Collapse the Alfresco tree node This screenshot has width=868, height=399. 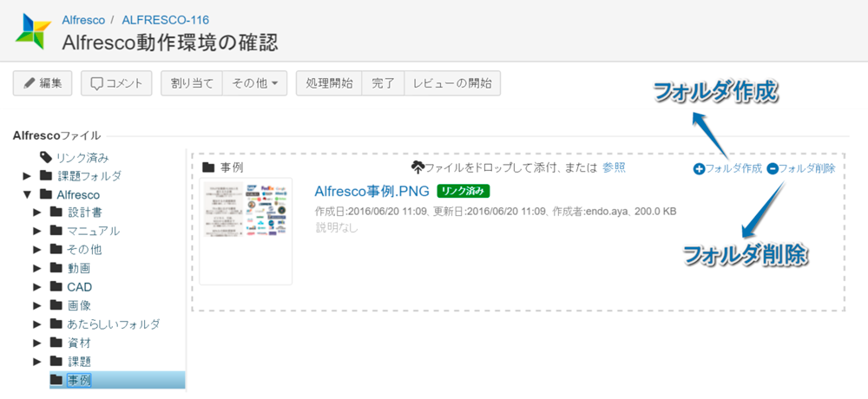26,195
